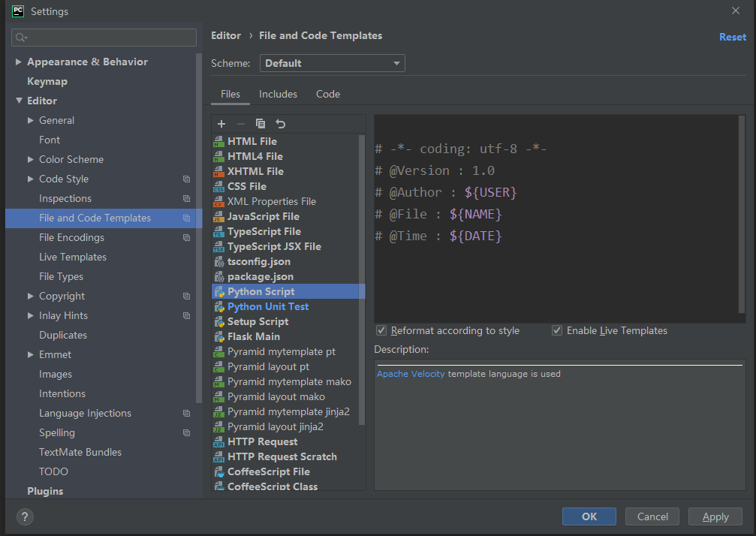Select Pyramid mytemplate mako template
Image resolution: width=756 pixels, height=536 pixels.
(x=289, y=382)
